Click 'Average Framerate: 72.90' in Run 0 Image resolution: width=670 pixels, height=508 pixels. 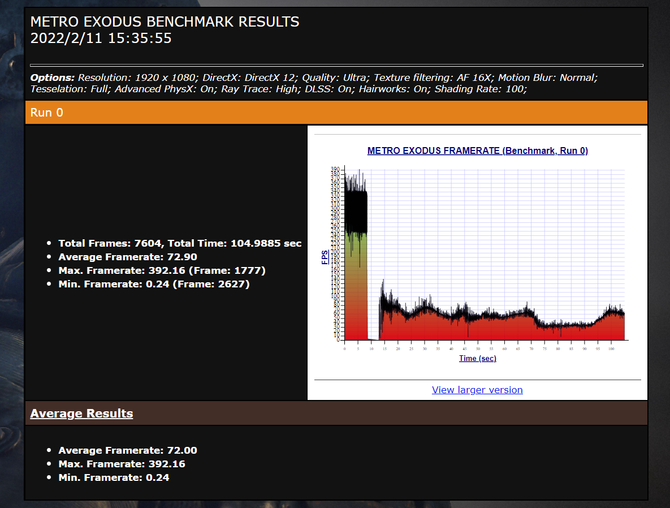[x=128, y=257]
